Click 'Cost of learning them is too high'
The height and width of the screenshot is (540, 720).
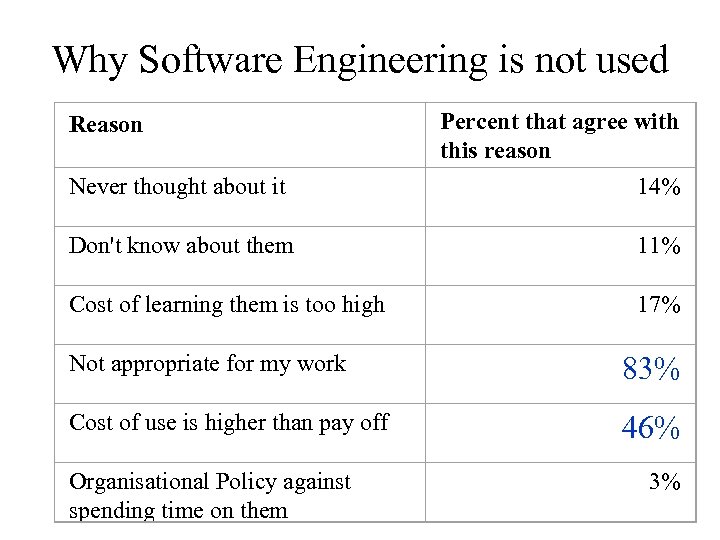(x=226, y=304)
